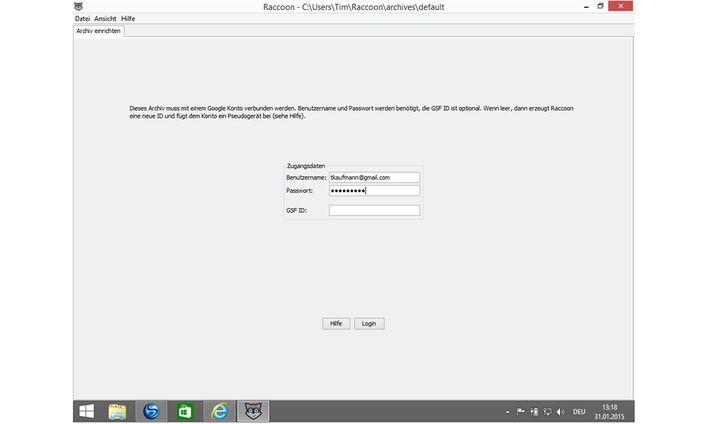Click the Login button
The image size is (708, 424).
(369, 324)
